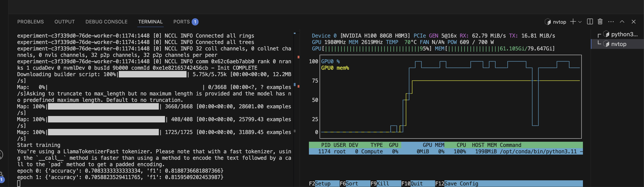
Task: Switch to the PROBLEMS tab
Action: point(31,22)
